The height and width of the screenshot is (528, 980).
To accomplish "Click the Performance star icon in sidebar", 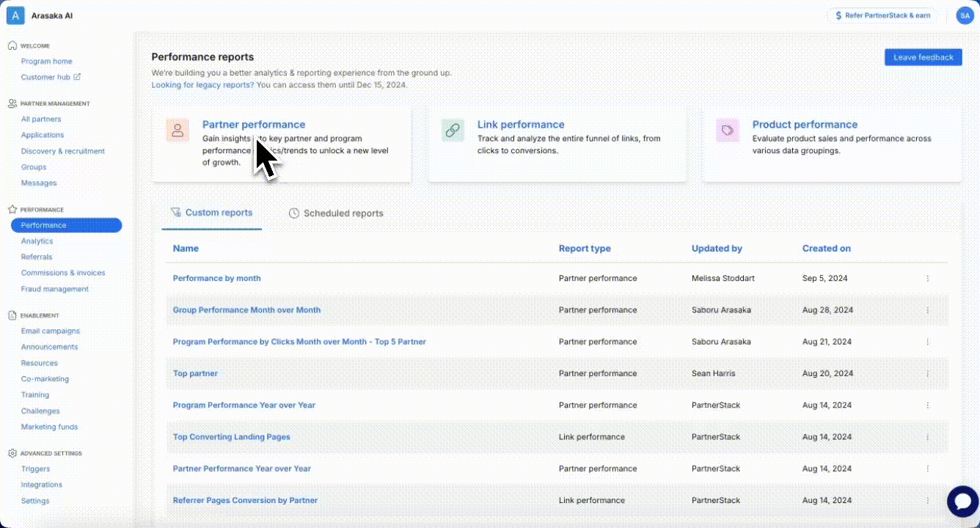I will pos(12,209).
